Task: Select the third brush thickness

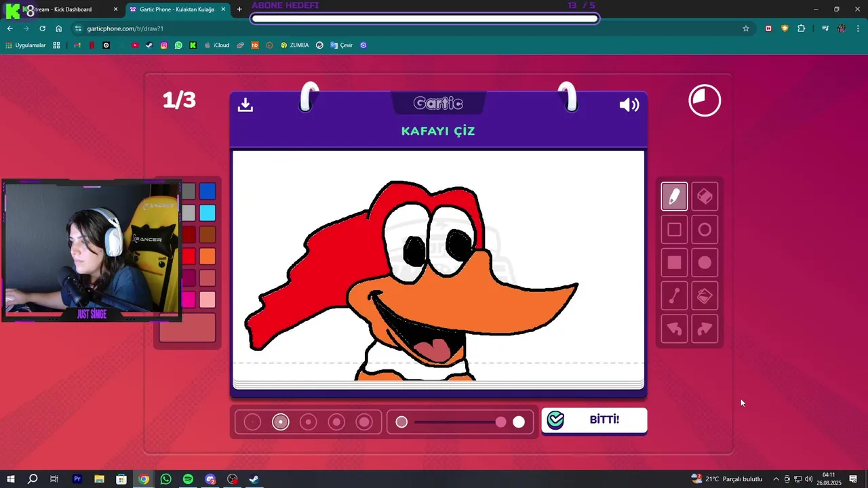Action: [x=309, y=422]
